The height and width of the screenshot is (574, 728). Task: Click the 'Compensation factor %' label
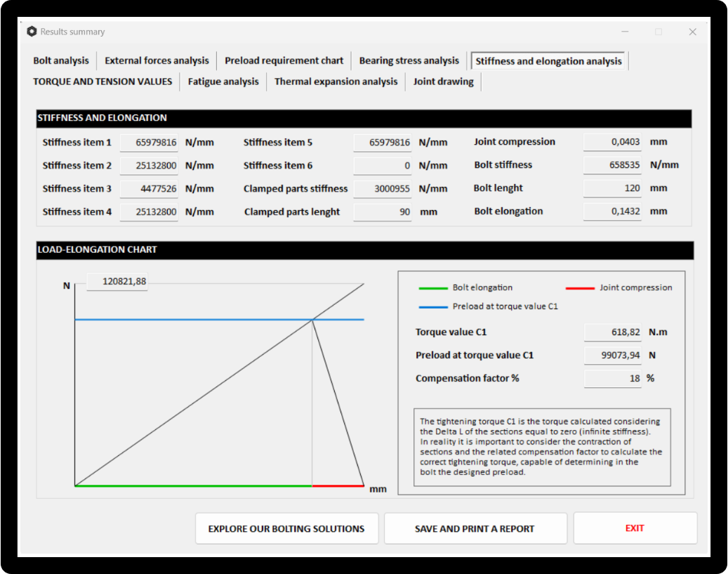tap(467, 379)
